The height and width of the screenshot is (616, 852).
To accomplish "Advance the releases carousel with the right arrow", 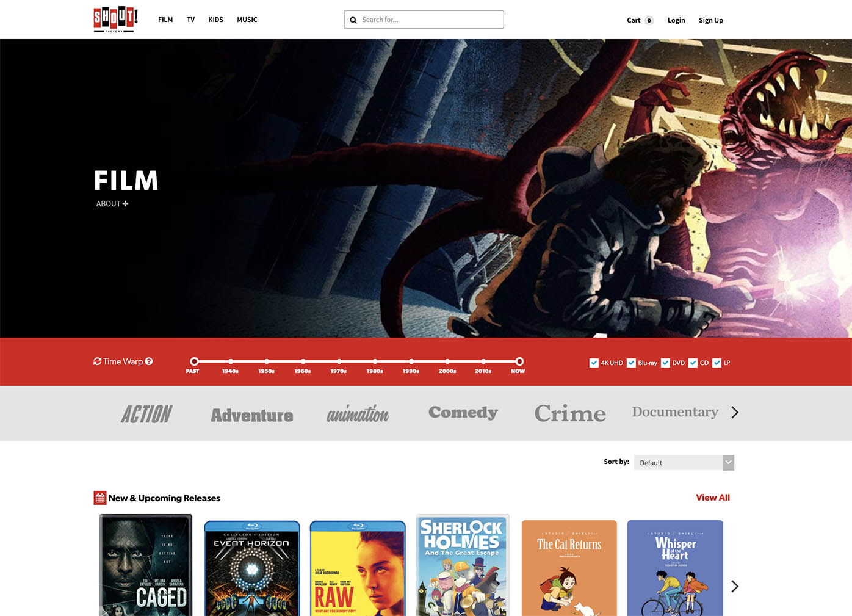I will 735,586.
